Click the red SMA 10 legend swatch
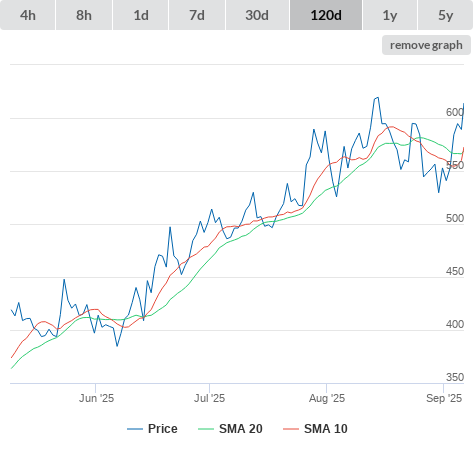Viewport: 474px width, 455px height. pos(291,429)
